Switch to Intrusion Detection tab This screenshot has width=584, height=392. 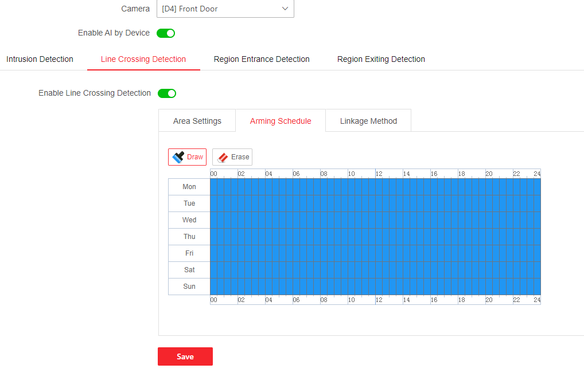(x=40, y=59)
